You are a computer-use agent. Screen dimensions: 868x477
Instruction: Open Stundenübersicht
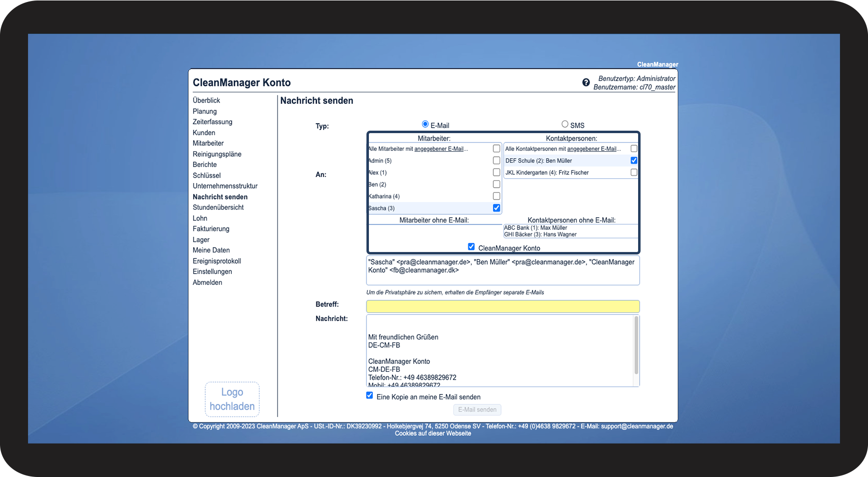(x=218, y=207)
